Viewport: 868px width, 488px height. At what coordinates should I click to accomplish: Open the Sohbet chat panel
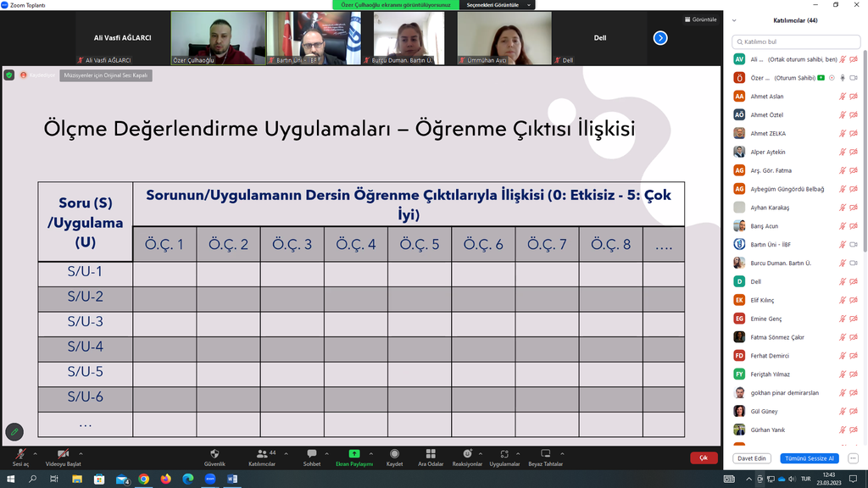(x=312, y=454)
